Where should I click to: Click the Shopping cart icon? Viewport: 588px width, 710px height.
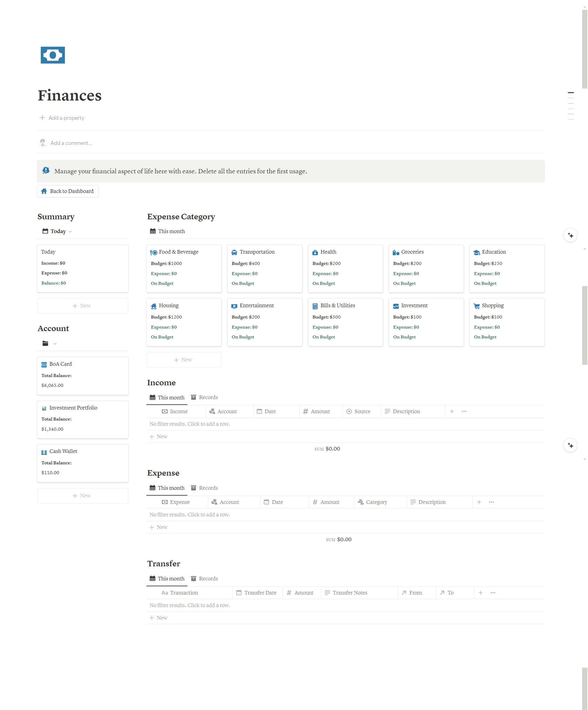tap(477, 306)
